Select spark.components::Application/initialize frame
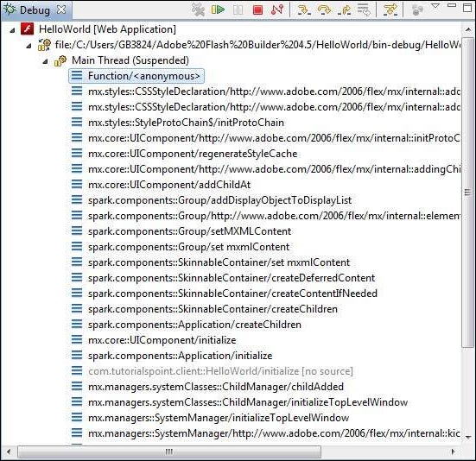This screenshot has width=476, height=461. point(181,356)
